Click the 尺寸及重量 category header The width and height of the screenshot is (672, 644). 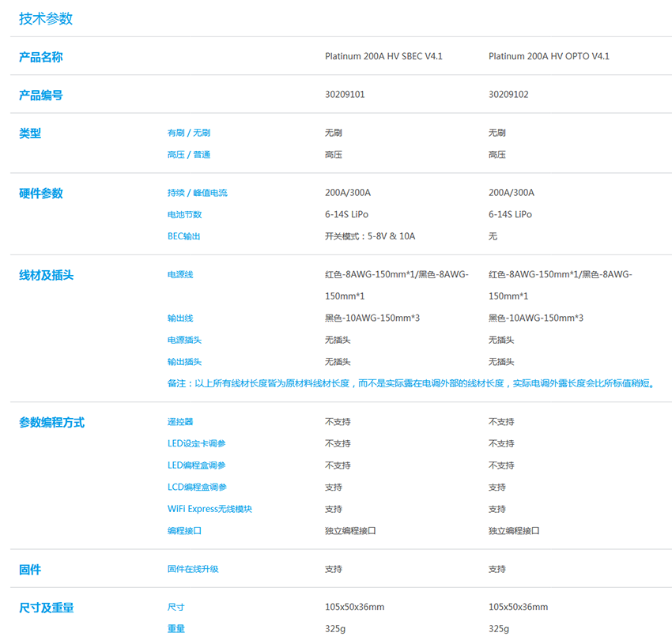46,608
